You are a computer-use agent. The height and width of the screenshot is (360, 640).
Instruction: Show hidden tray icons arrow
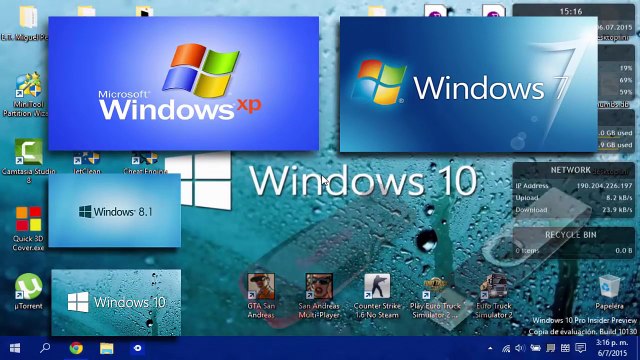pyautogui.click(x=490, y=349)
